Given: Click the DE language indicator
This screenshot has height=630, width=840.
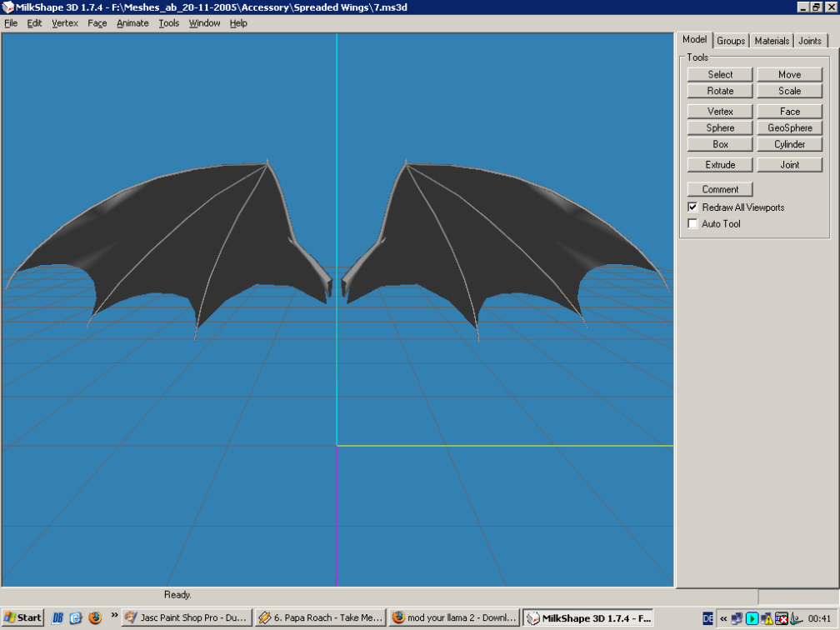Looking at the screenshot, I should pos(707,618).
